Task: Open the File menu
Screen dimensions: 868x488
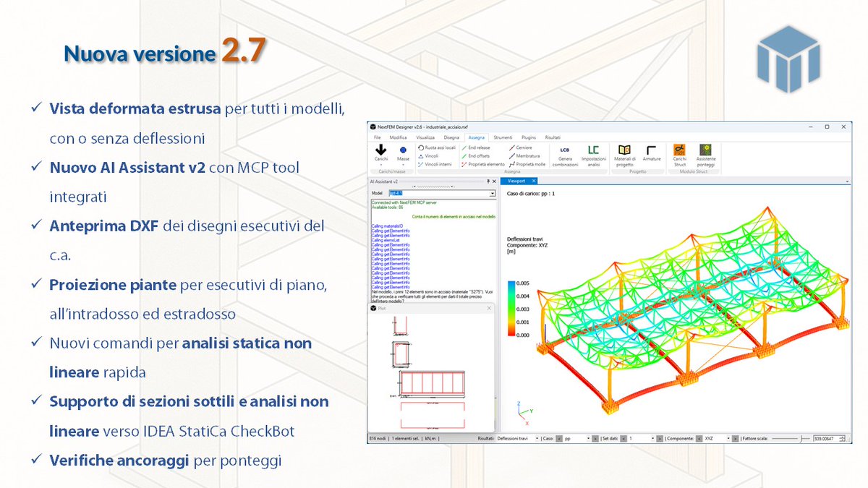Action: coord(377,137)
